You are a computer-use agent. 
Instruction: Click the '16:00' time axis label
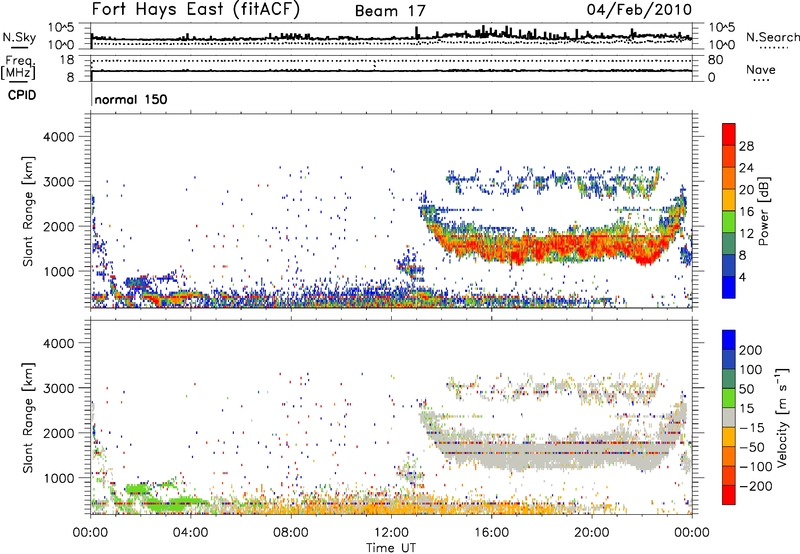(491, 533)
